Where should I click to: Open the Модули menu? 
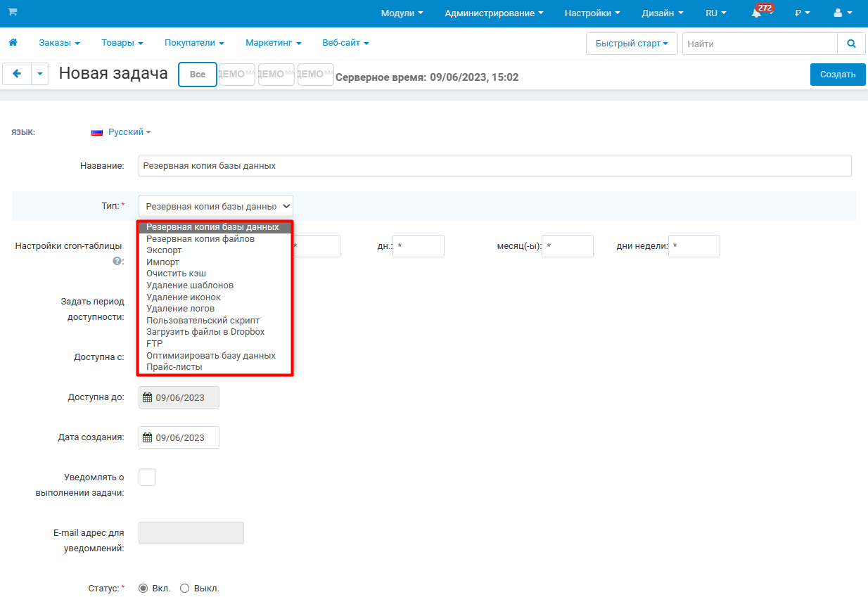[402, 13]
